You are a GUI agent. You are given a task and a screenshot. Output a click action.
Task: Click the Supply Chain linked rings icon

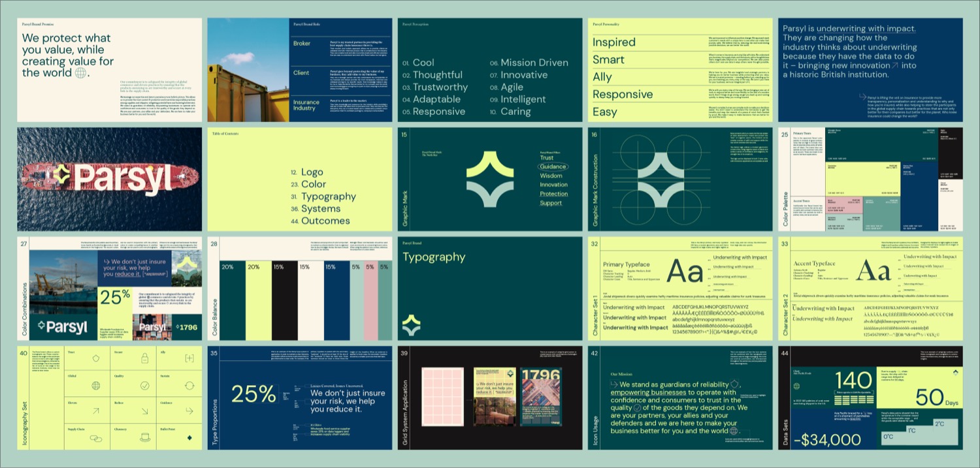pos(96,438)
